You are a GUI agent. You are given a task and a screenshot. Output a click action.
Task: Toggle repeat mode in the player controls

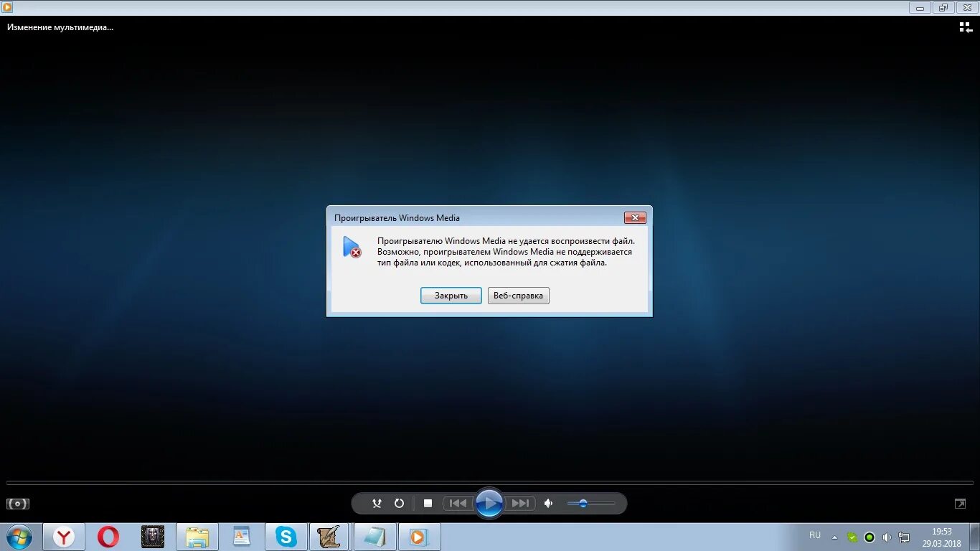[x=400, y=504]
